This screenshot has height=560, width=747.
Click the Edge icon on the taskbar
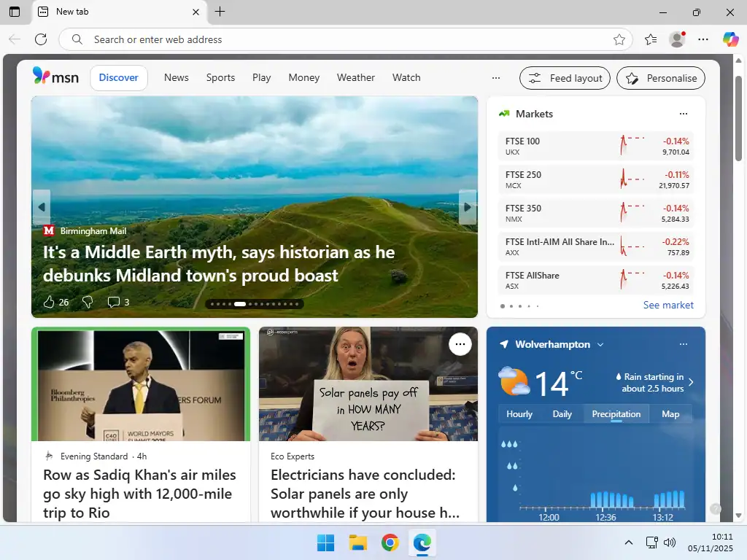(x=422, y=542)
